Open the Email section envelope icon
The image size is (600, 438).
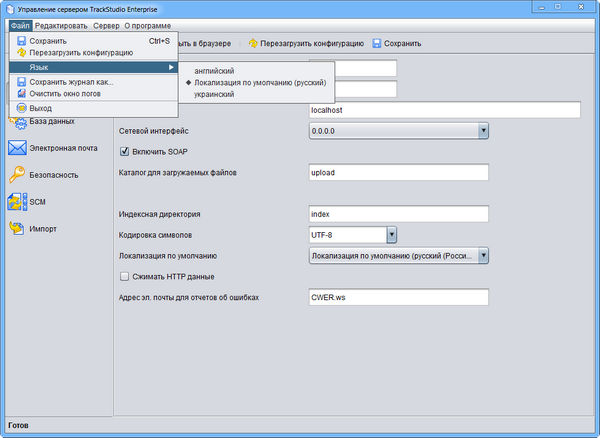(x=17, y=148)
